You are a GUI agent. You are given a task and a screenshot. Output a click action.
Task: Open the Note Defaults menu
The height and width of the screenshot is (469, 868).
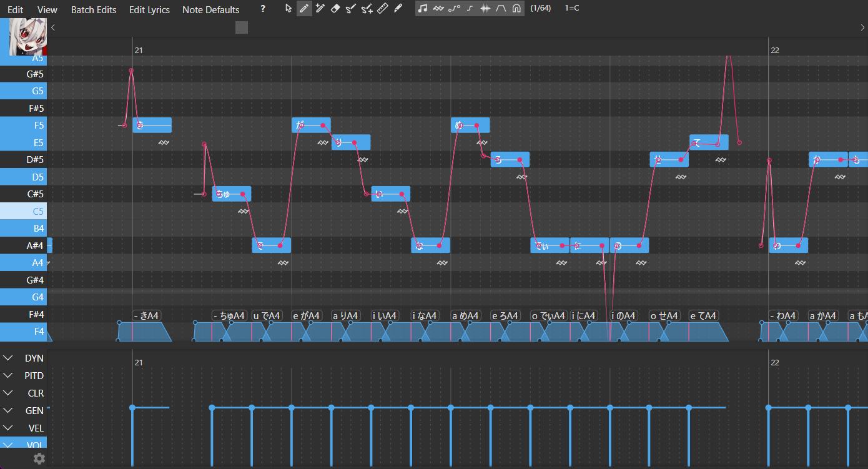(210, 9)
